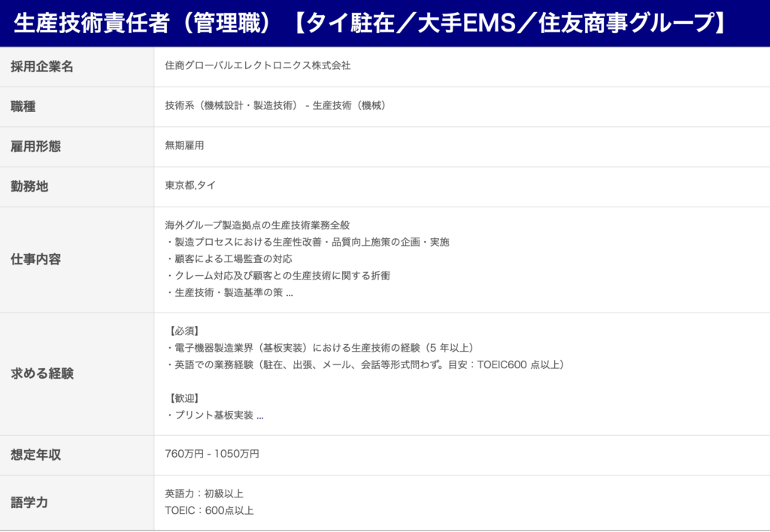Select company name 住商グローバルエレクトロニクス株式会社

(258, 66)
